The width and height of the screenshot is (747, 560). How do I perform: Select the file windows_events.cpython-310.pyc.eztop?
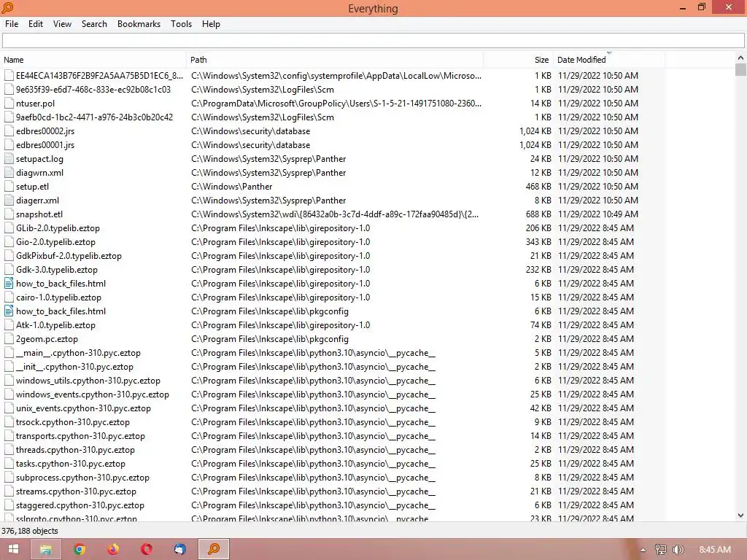[x=93, y=394]
